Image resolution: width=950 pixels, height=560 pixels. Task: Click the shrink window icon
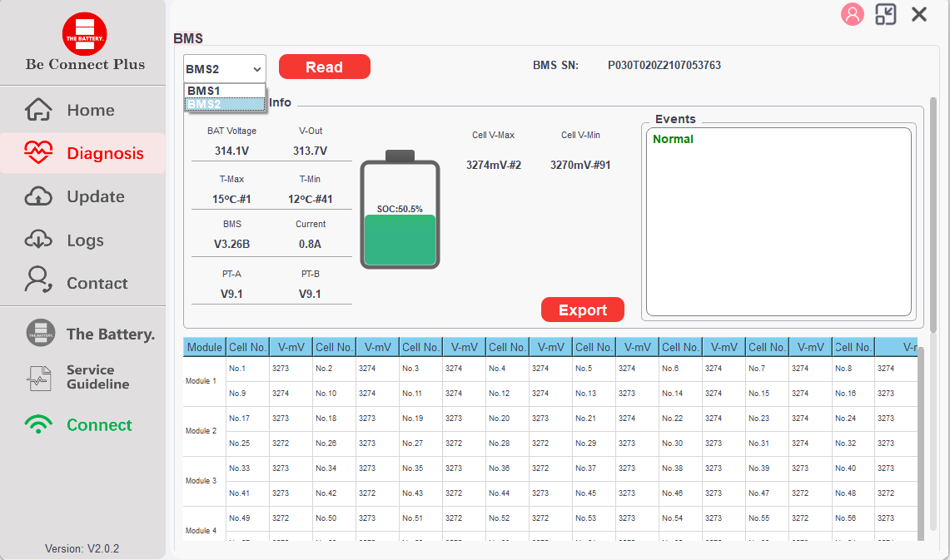[x=885, y=14]
